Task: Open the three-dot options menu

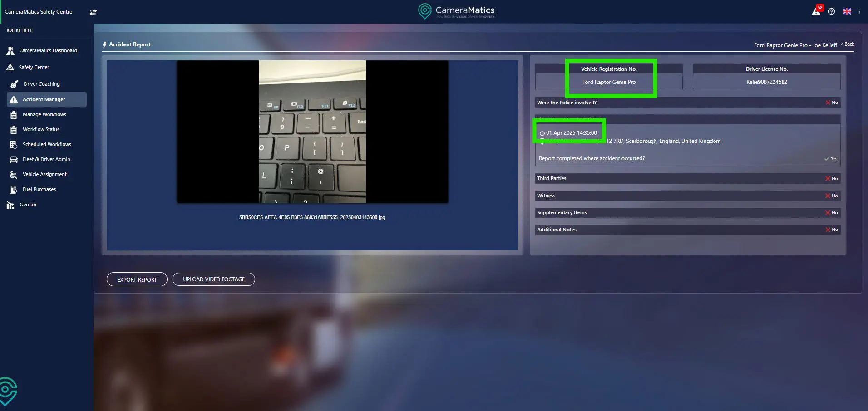Action: click(859, 11)
